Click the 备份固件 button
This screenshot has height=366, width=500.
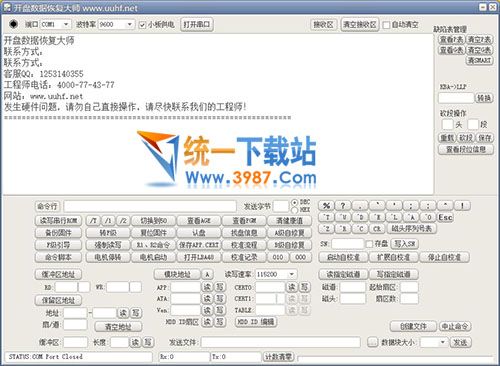(58, 233)
